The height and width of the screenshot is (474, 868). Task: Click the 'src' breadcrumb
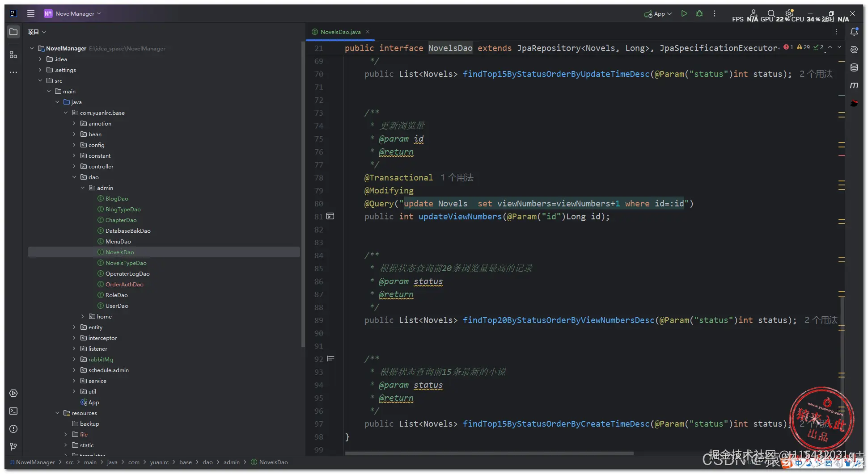pos(69,462)
